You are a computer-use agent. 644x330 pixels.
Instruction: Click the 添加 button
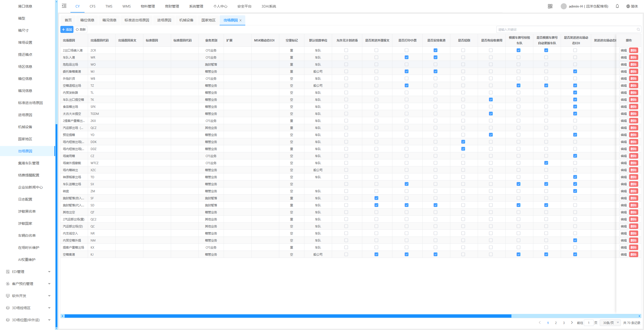[x=67, y=30]
